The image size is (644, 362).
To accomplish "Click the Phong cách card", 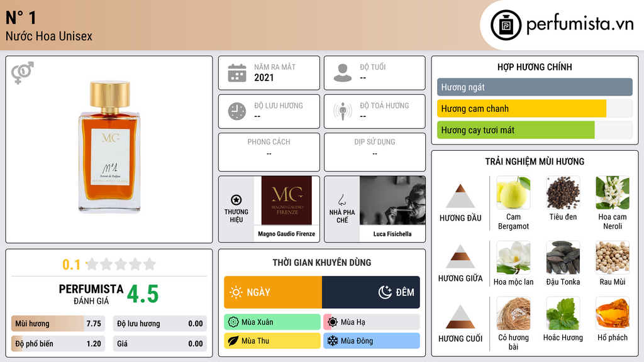I will pos(269,152).
